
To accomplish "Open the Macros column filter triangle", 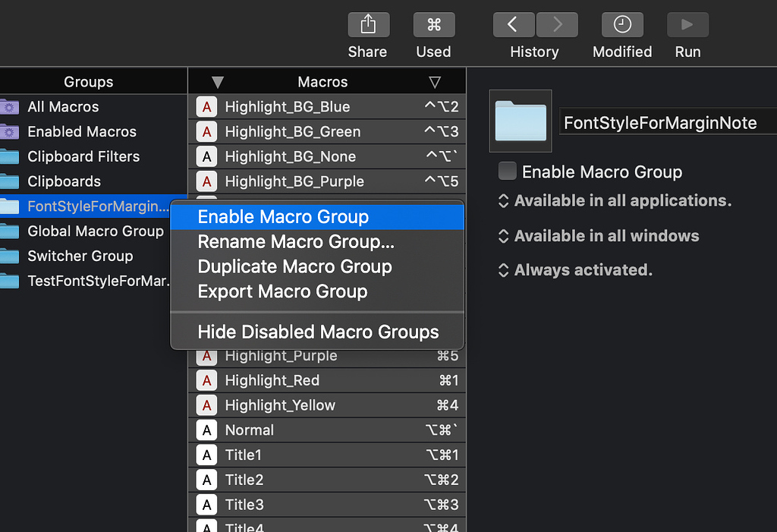I will [436, 81].
